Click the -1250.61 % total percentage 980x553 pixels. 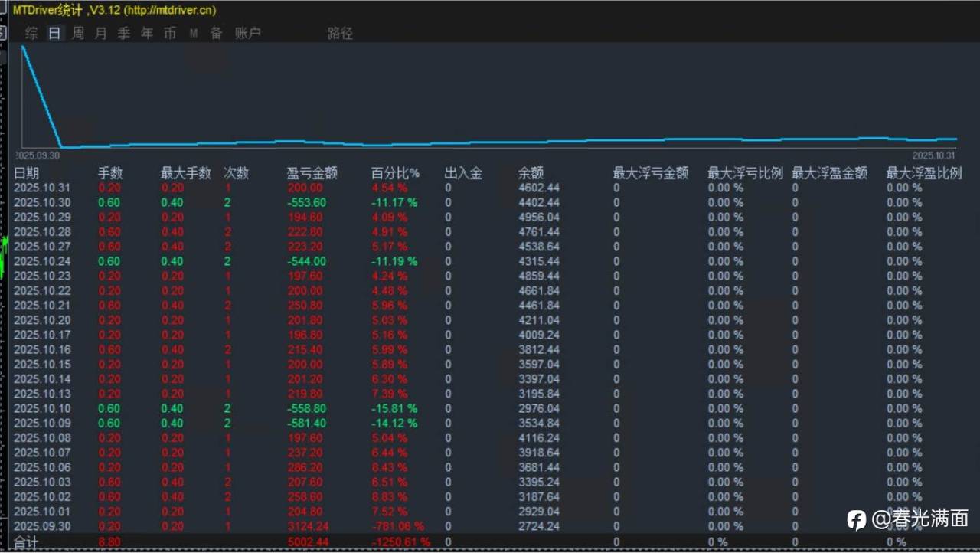click(x=400, y=542)
